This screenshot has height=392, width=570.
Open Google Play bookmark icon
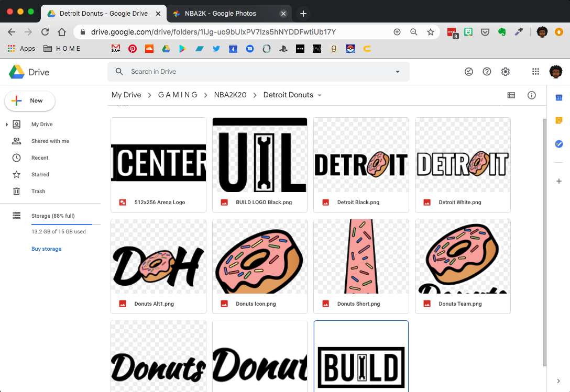[x=182, y=48]
